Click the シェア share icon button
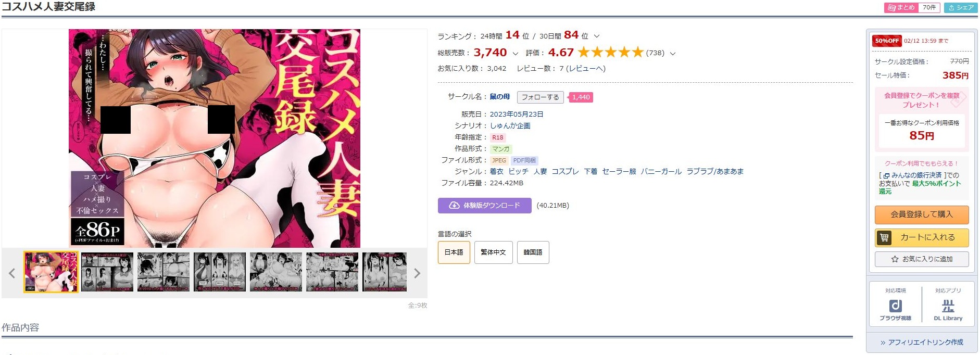 pyautogui.click(x=961, y=8)
